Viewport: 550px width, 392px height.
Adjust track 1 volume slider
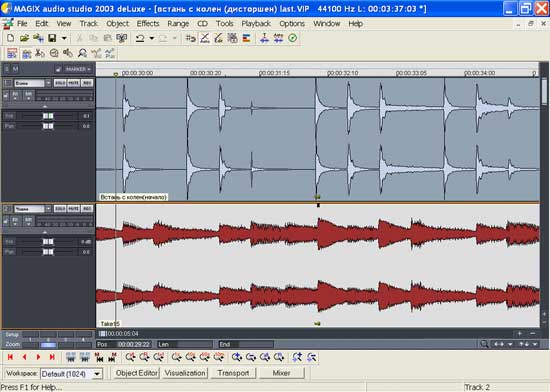point(48,116)
